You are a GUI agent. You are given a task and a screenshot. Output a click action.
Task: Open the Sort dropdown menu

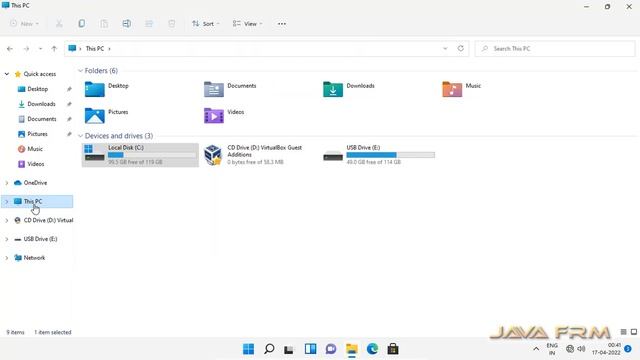206,24
